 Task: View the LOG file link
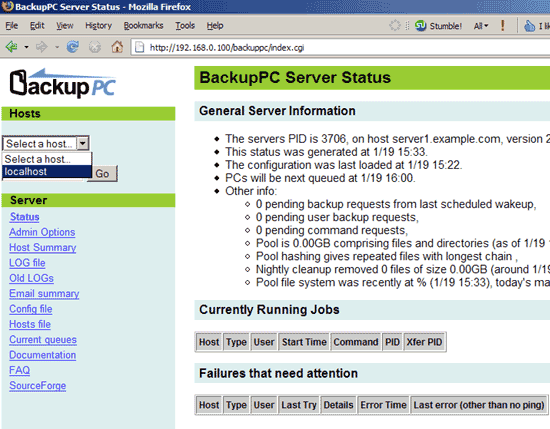[27, 263]
